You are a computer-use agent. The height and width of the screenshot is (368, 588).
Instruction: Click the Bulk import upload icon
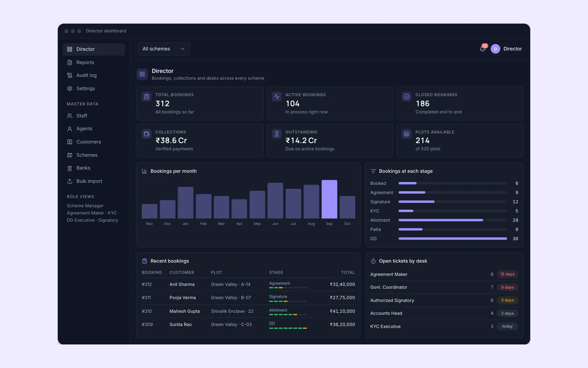coord(69,181)
